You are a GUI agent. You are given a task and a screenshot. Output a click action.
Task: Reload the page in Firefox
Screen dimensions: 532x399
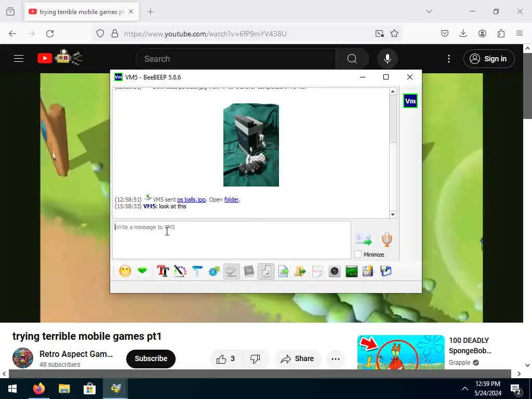50,34
